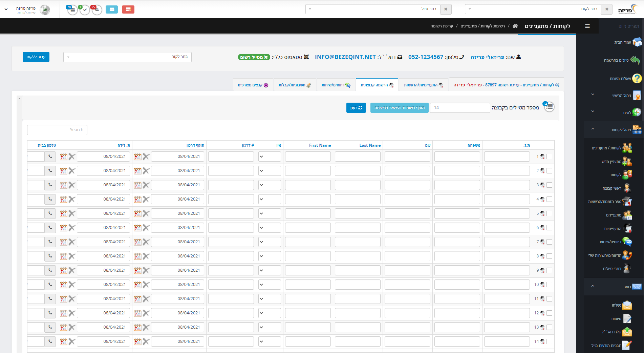Open the עריכת רשומה 87897 tab

pyautogui.click(x=506, y=85)
